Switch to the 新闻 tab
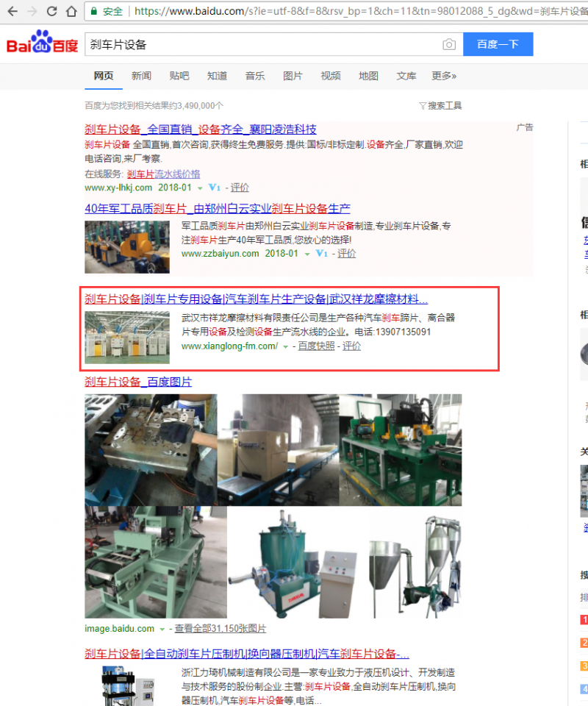The image size is (588, 706). (x=141, y=76)
